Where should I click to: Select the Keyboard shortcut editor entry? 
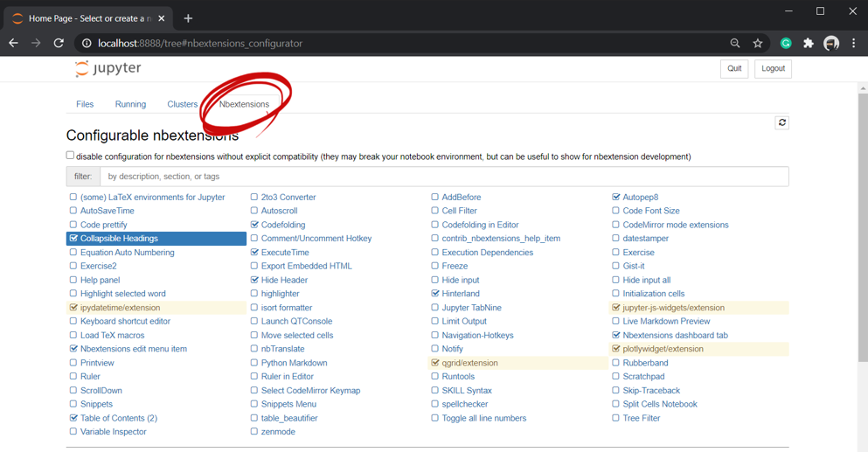tap(125, 321)
